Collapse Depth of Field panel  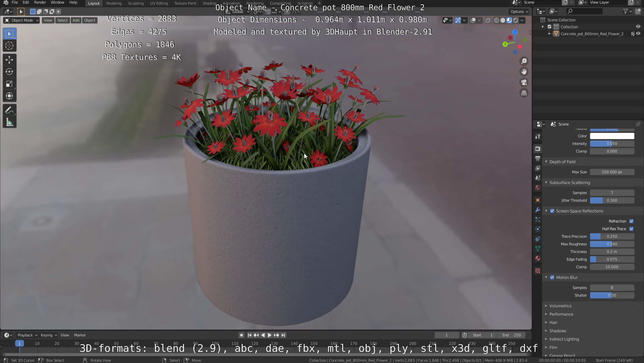tap(562, 162)
